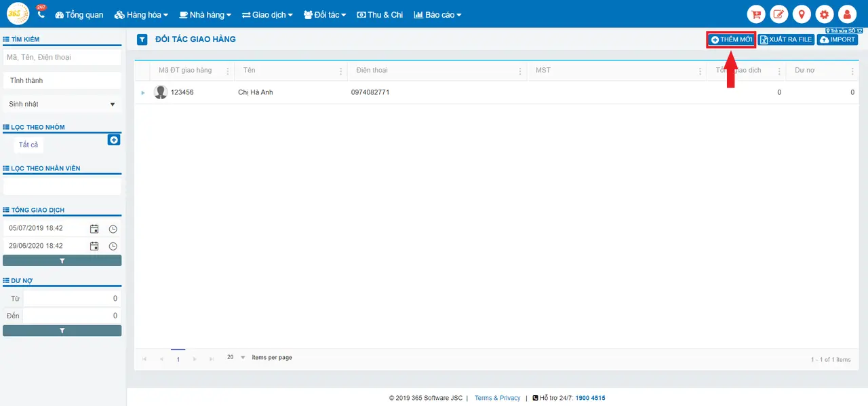This screenshot has height=406, width=868.
Task: Open the location pin icon in header
Action: 802,14
